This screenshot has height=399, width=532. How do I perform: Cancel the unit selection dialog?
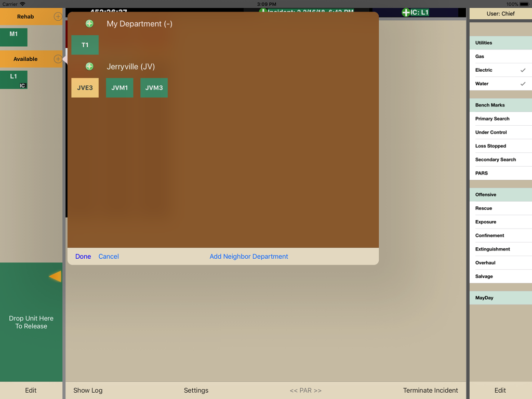109,257
